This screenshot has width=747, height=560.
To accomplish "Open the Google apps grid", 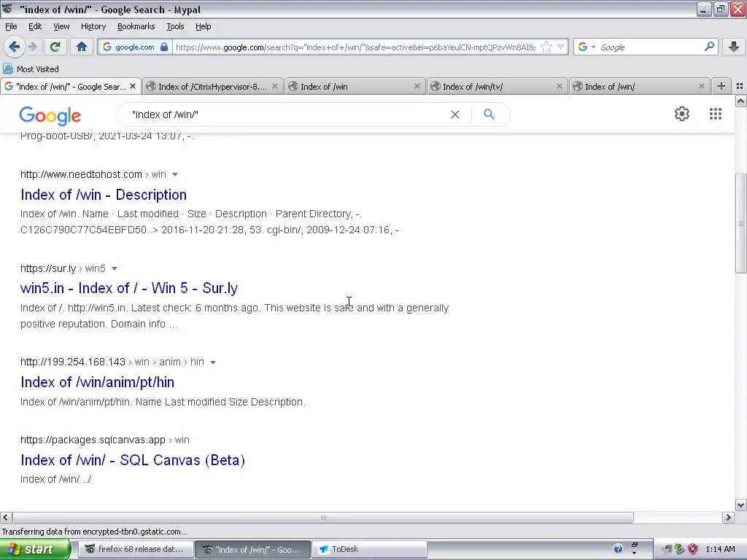I will pos(715,114).
